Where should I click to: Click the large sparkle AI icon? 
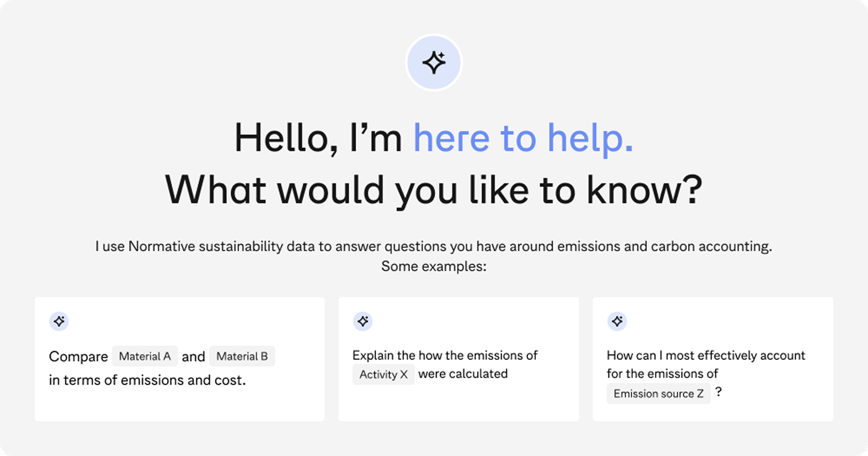(x=434, y=63)
